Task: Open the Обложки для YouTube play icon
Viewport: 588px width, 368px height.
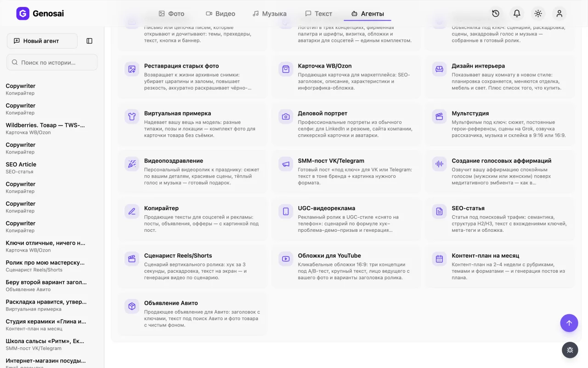Action: coord(286,259)
